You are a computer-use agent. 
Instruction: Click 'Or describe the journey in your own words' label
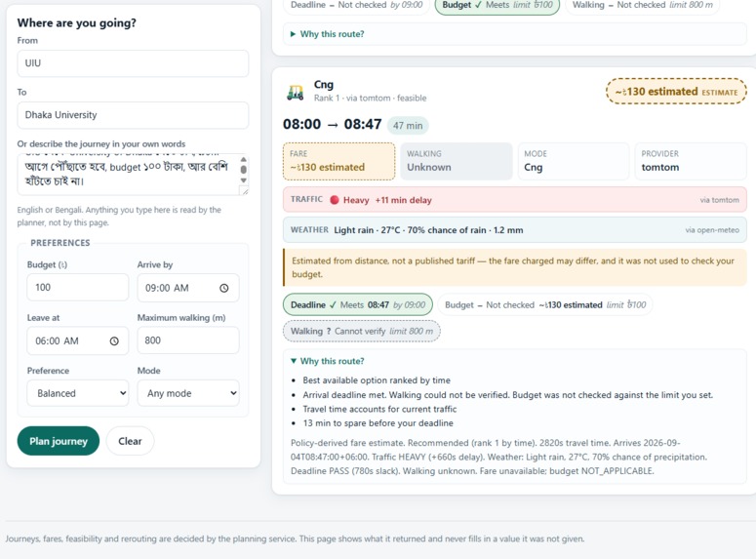point(101,143)
